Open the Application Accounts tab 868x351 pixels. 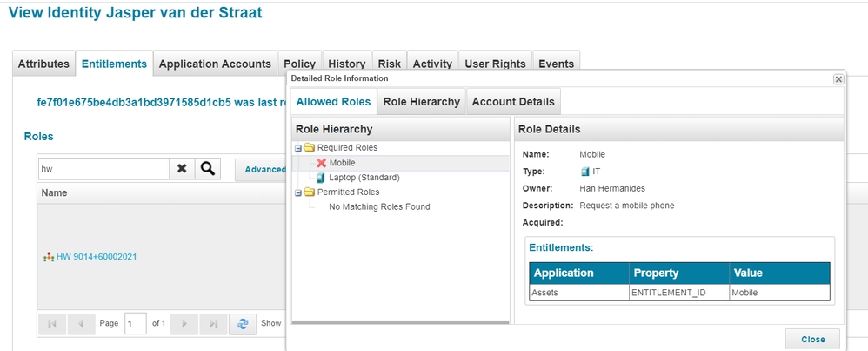[x=215, y=64]
